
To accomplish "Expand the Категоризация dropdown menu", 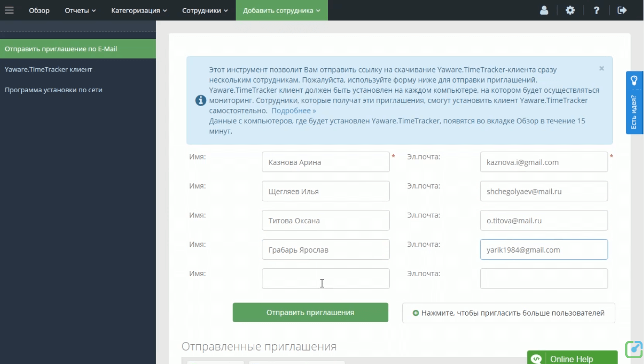I will pos(139,10).
